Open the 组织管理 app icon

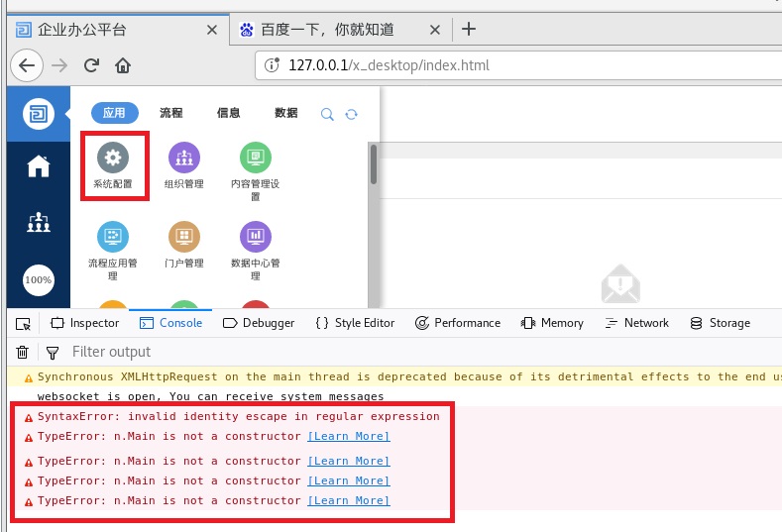coord(184,158)
